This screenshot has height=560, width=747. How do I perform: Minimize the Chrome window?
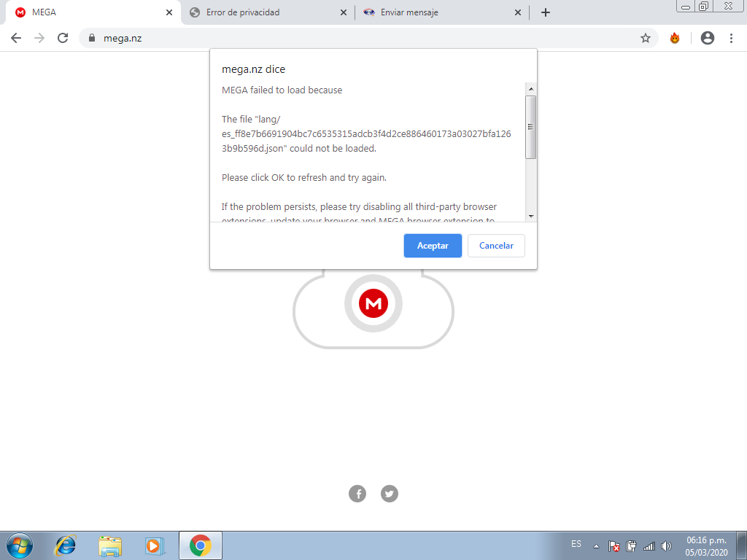point(686,7)
